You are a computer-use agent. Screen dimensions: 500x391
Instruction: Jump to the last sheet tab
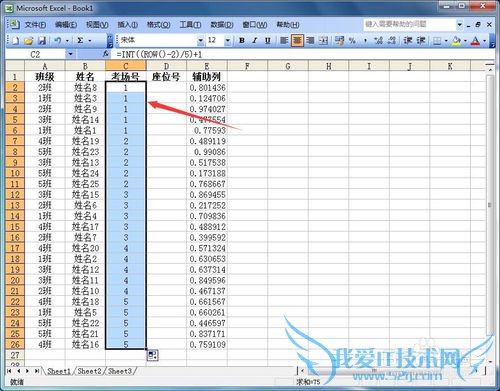[37, 371]
